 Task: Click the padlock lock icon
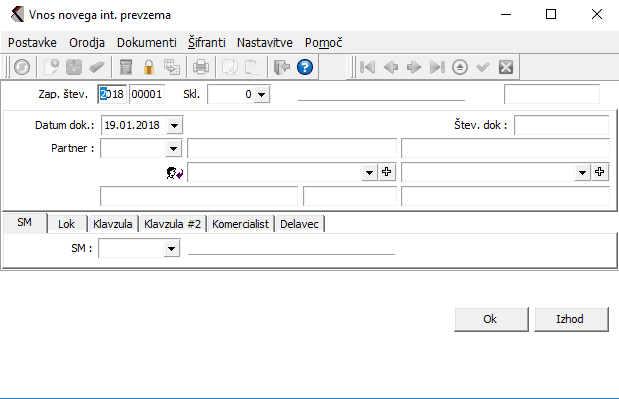pyautogui.click(x=149, y=67)
